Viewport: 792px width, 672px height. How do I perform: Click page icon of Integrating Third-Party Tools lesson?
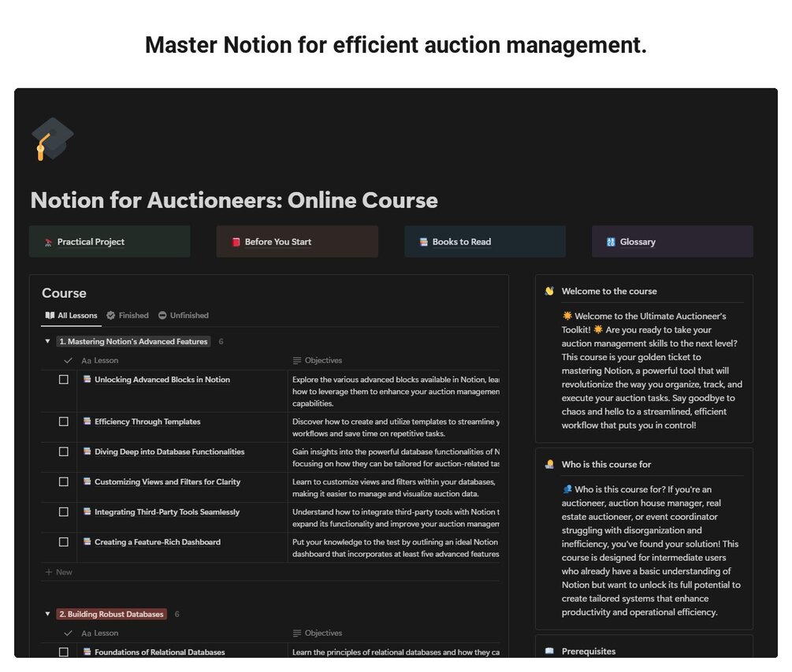click(87, 511)
